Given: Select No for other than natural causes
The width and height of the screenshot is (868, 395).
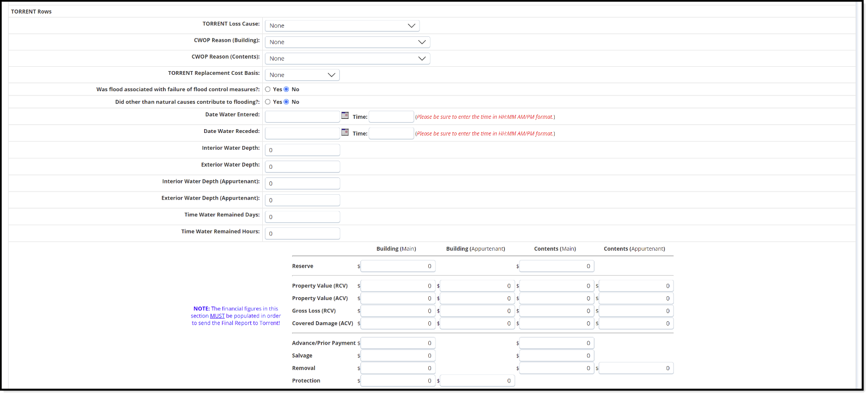Looking at the screenshot, I should tap(286, 102).
